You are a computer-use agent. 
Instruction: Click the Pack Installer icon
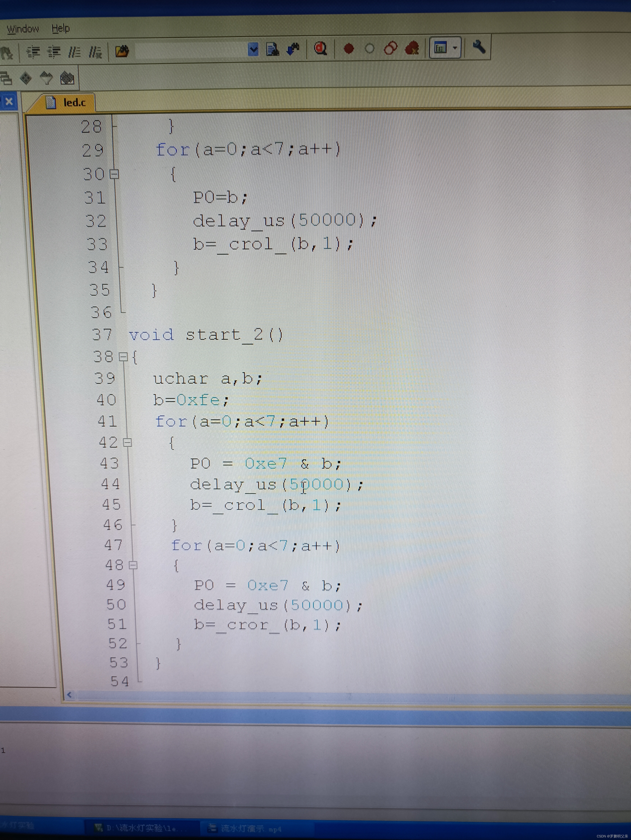67,78
